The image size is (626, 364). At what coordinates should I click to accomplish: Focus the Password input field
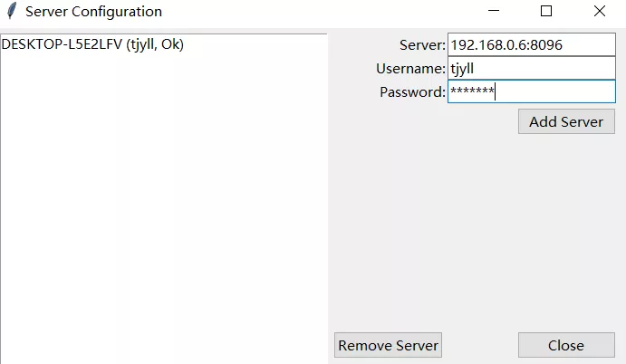tap(532, 91)
